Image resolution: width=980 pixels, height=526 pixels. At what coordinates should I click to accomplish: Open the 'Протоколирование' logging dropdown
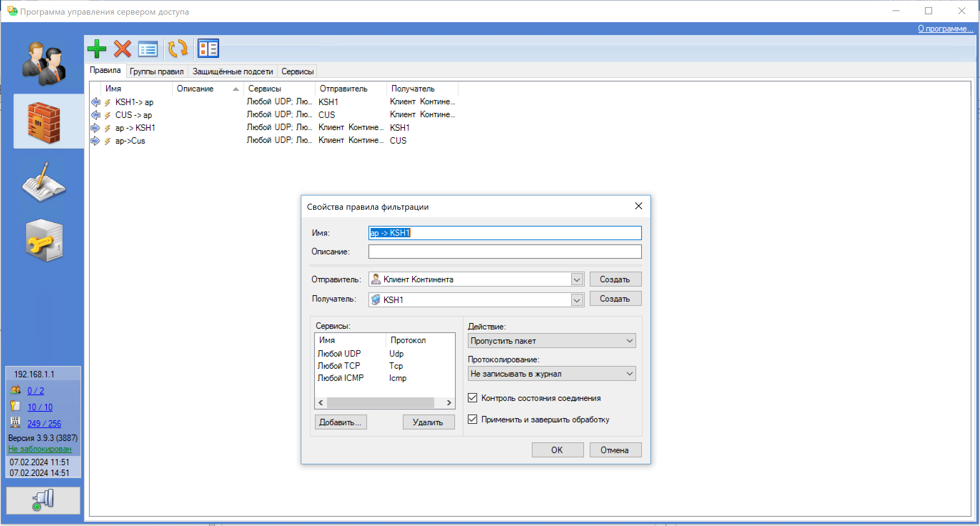551,373
